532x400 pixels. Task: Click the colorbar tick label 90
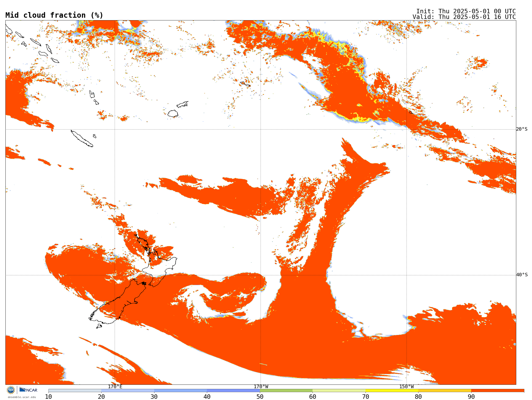coord(471,397)
